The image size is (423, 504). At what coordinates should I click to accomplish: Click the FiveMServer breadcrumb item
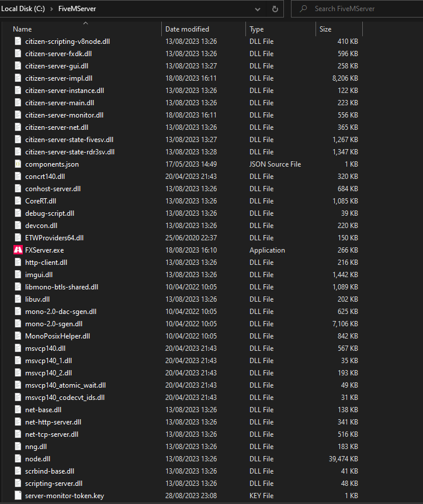pos(78,9)
